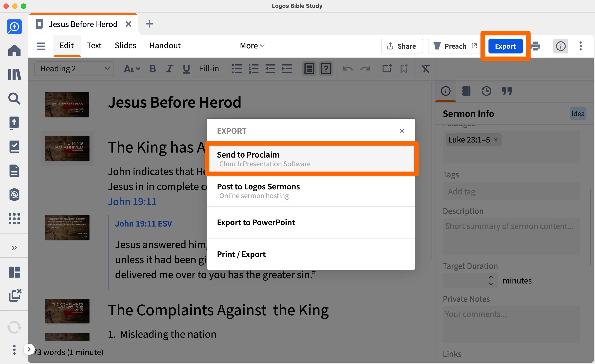Select the Home icon in the sidebar

click(x=14, y=50)
